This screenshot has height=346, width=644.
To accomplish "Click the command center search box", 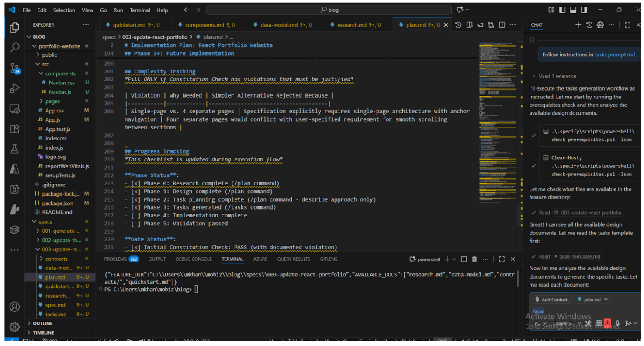I will (329, 10).
